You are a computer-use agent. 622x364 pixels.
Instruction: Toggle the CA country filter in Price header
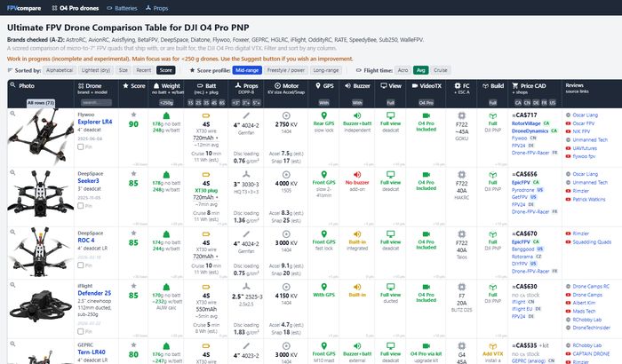(518, 103)
